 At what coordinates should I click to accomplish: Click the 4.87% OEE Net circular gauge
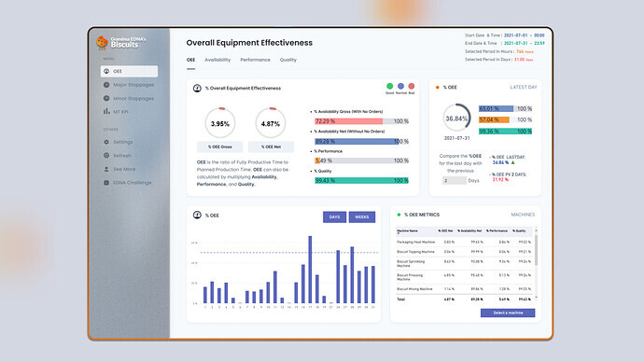[x=271, y=123]
